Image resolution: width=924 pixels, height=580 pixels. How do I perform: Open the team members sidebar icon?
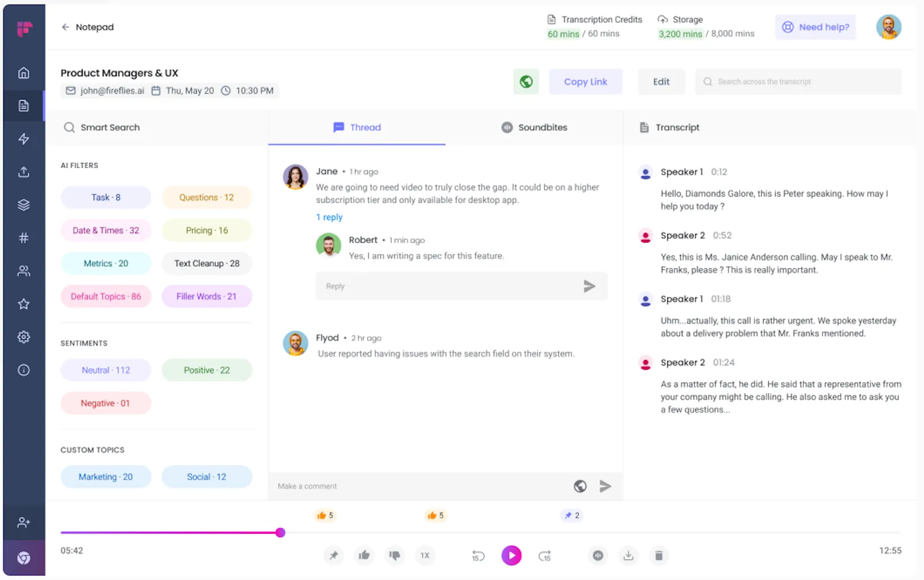click(24, 271)
